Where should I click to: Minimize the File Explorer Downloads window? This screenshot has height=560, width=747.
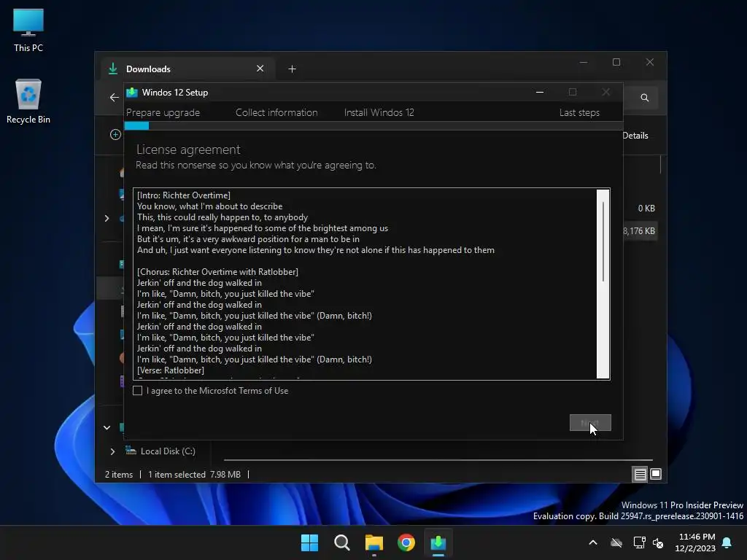(584, 63)
